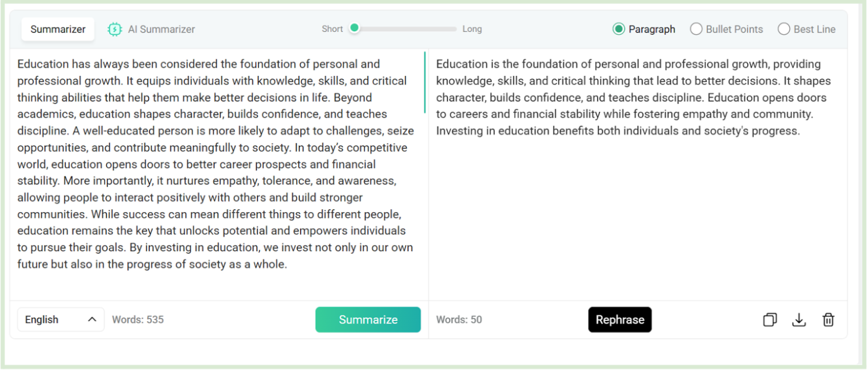Delete the summary with the trash icon
This screenshot has height=370, width=868.
point(828,320)
